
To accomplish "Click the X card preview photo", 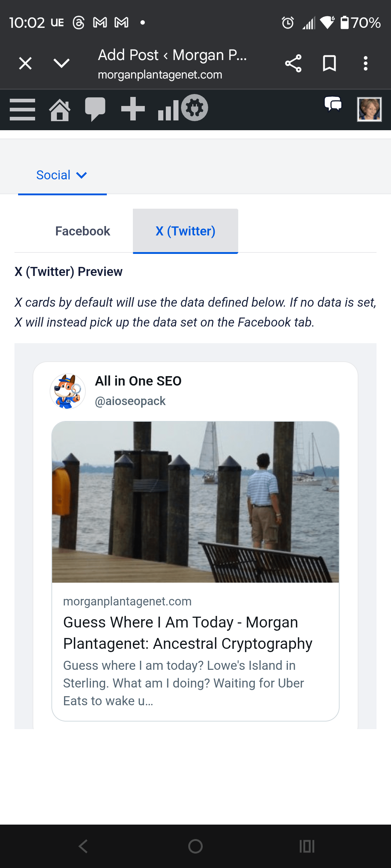I will tap(195, 502).
